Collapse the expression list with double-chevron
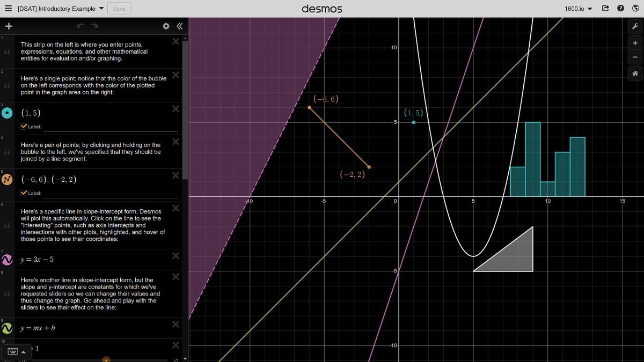644x362 pixels. (x=179, y=25)
